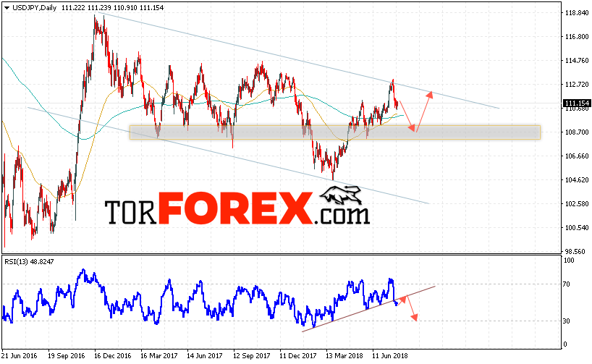Select the 12 Sep 2017 date label
Viewport: 592px width, 364px height.
coord(251,356)
